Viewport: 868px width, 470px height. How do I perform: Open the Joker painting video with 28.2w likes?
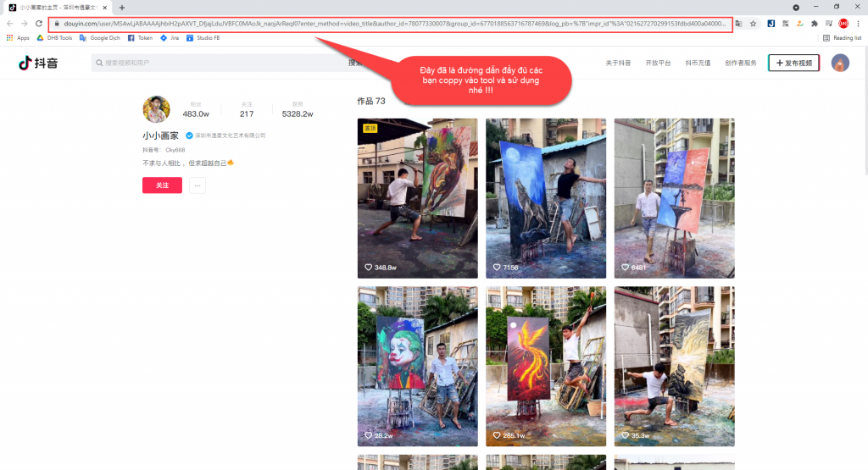417,366
